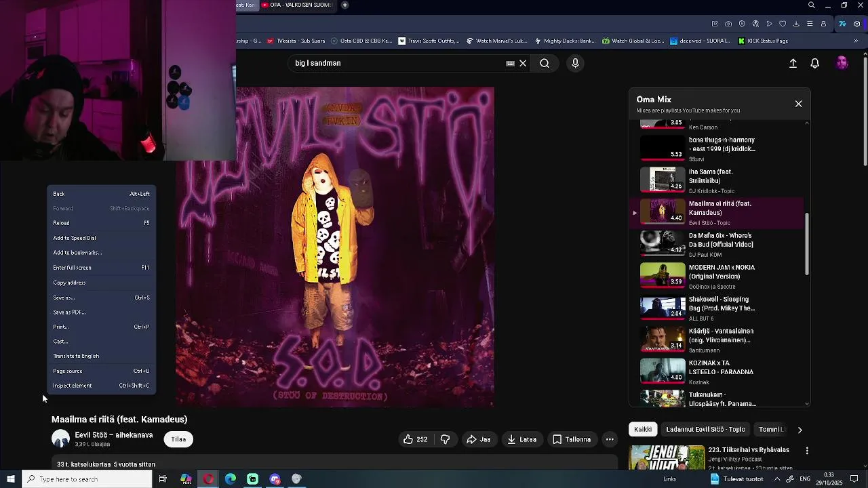The height and width of the screenshot is (488, 868).
Task: Choose Back in the context menu
Action: 101,194
